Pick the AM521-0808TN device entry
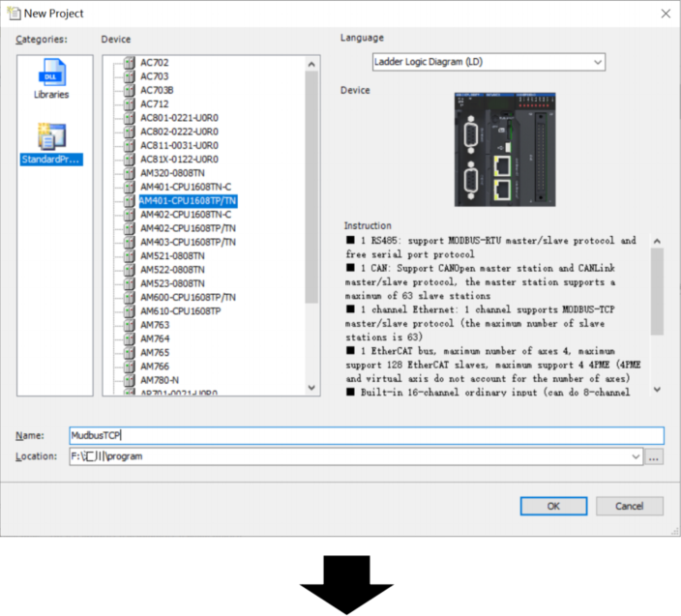 coord(172,256)
